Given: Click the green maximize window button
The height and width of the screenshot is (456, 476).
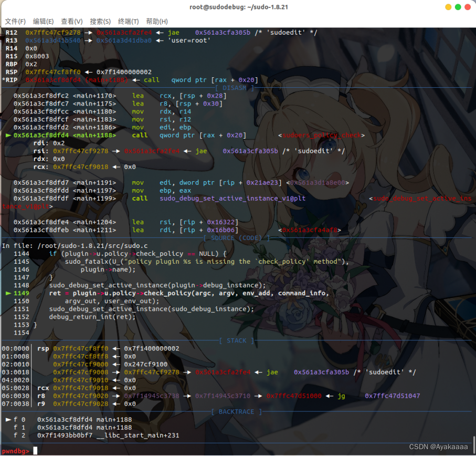Looking at the screenshot, I should (458, 7).
